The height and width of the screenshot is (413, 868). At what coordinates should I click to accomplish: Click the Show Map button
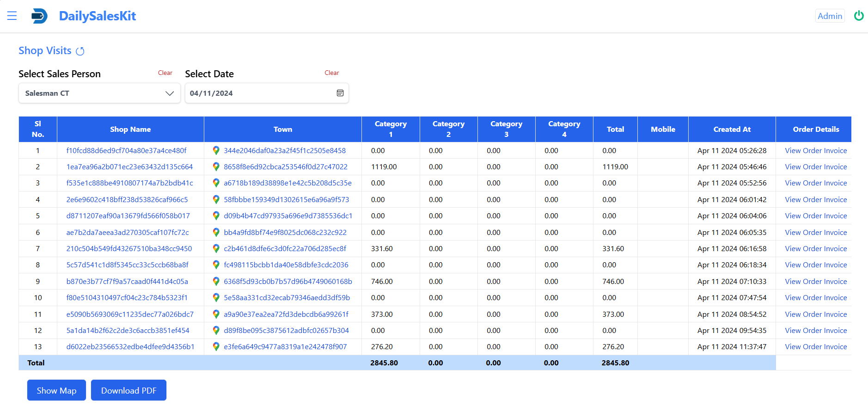(x=56, y=390)
